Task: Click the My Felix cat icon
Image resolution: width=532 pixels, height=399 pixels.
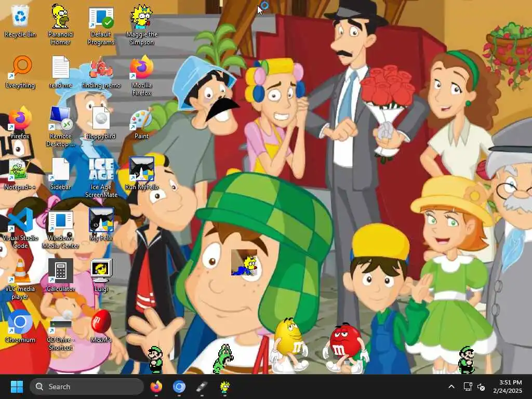Action: coord(101,224)
